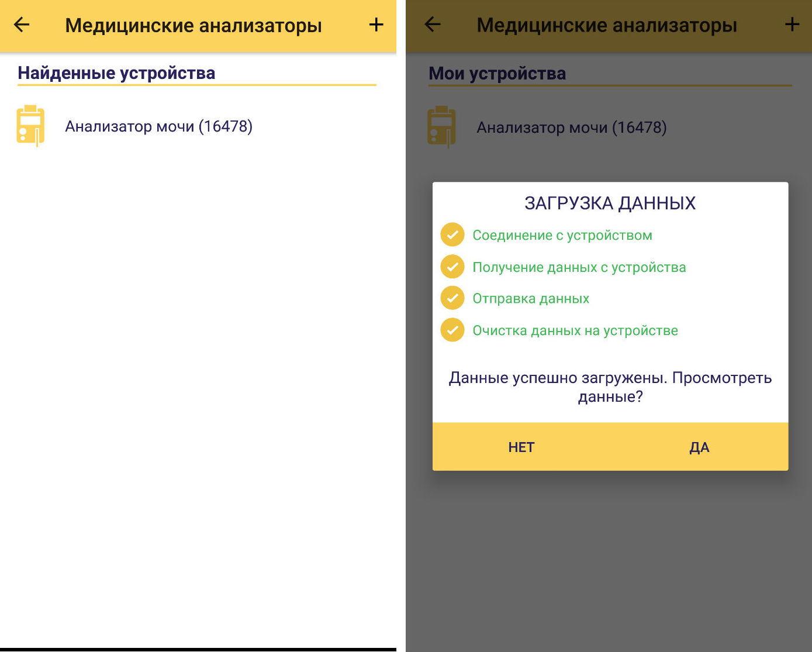The height and width of the screenshot is (652, 812).
Task: Tap the ЗАГРУЗКА ДАННЫХ dialog title
Action: coord(609,203)
